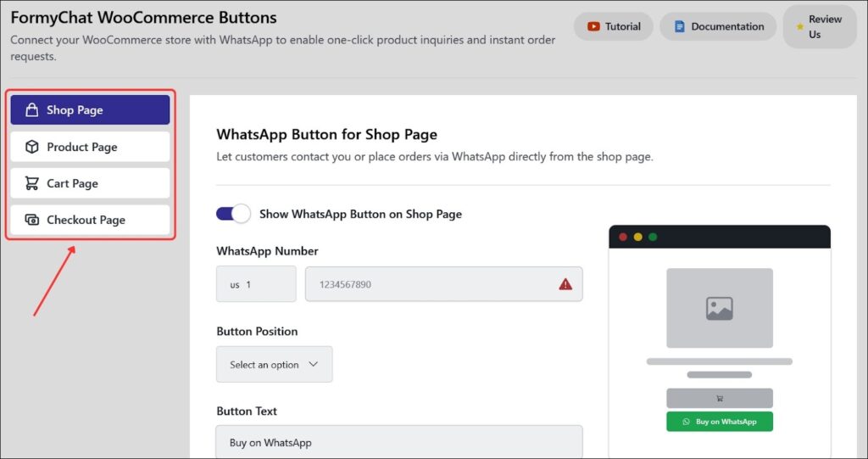This screenshot has height=459, width=868.
Task: Click the YouTube icon in Tutorial button
Action: click(x=593, y=26)
